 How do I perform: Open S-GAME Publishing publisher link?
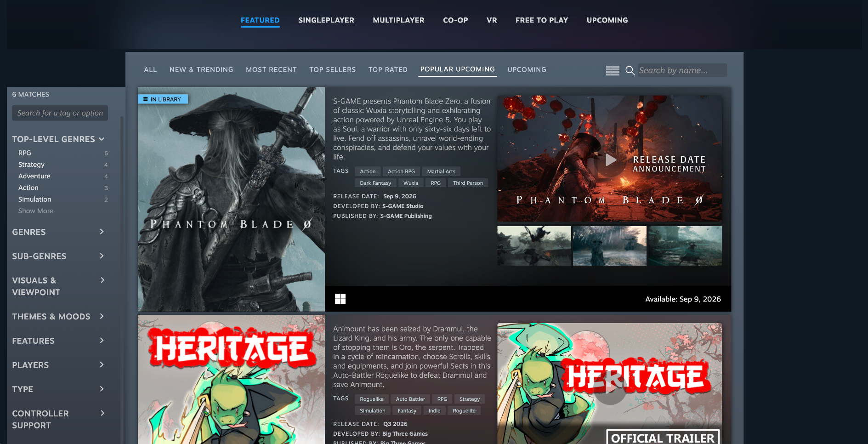coord(406,216)
